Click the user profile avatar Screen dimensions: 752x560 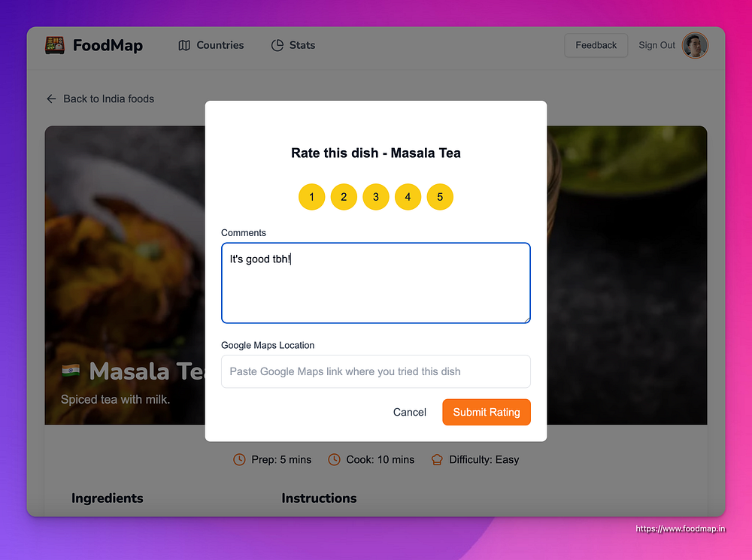pos(695,46)
